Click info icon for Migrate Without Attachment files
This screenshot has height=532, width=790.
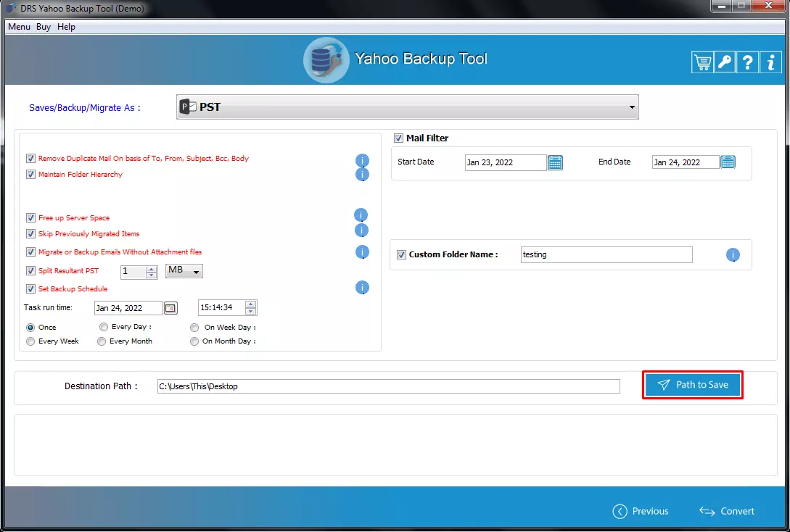point(362,252)
